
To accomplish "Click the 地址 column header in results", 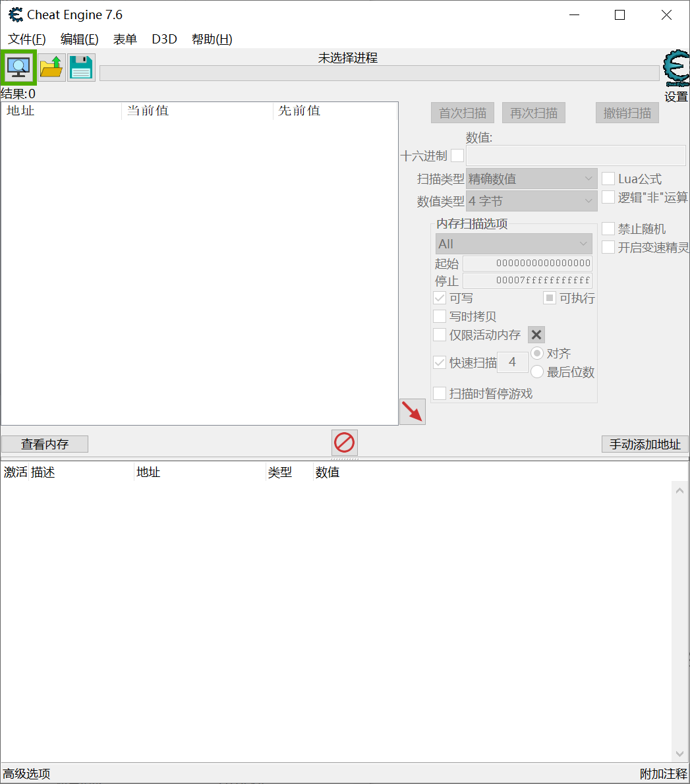I will point(61,111).
